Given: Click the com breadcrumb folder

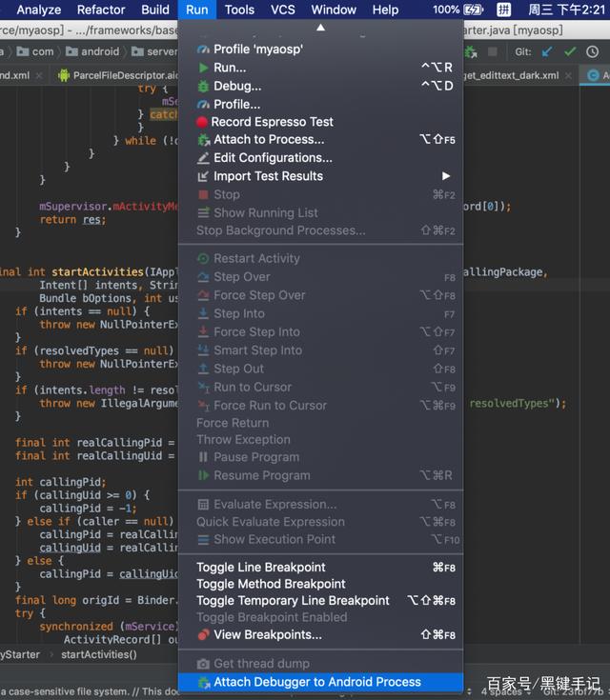Looking at the screenshot, I should (35, 51).
